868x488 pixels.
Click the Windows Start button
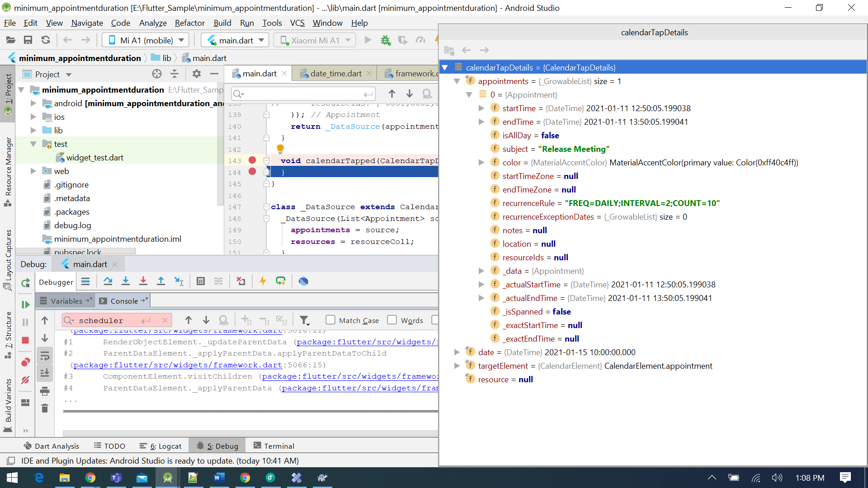pyautogui.click(x=12, y=478)
